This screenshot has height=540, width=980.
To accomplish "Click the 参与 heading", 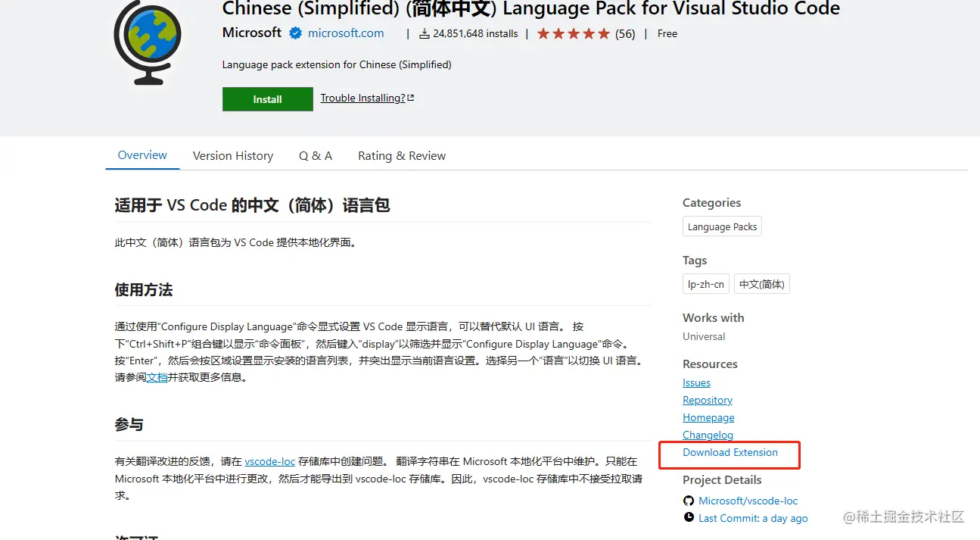I will (x=129, y=425).
